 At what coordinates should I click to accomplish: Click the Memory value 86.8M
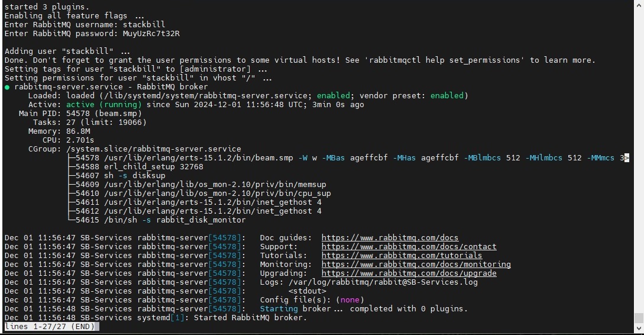point(78,131)
